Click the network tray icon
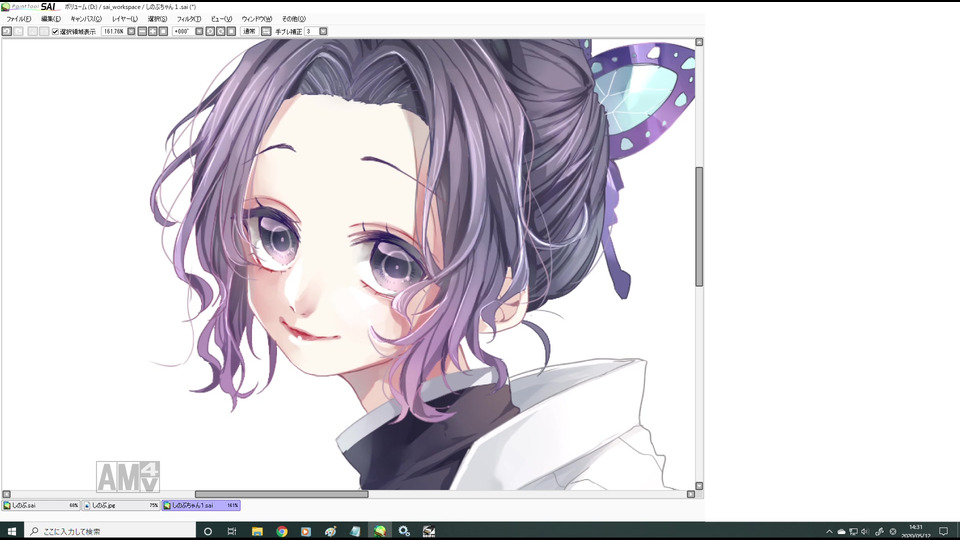This screenshot has height=540, width=960. 853,531
